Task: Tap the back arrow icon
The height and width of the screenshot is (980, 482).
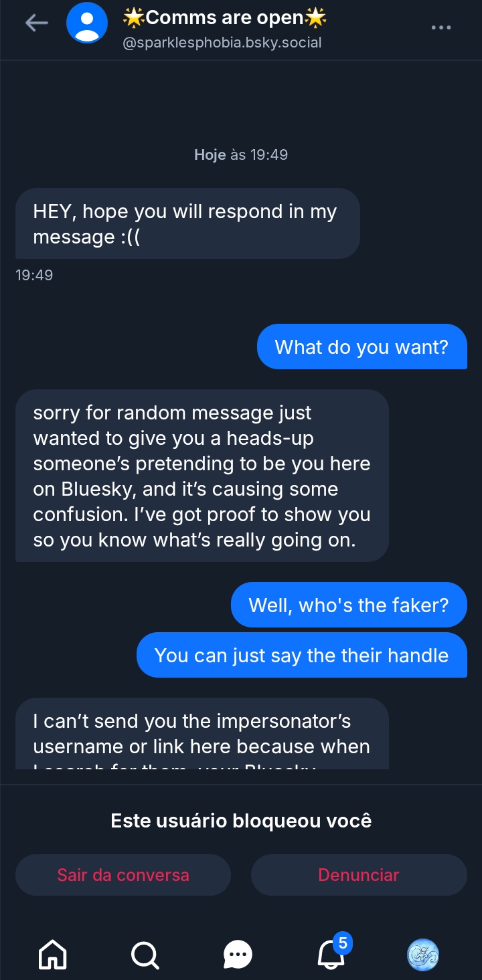Action: coord(36,23)
